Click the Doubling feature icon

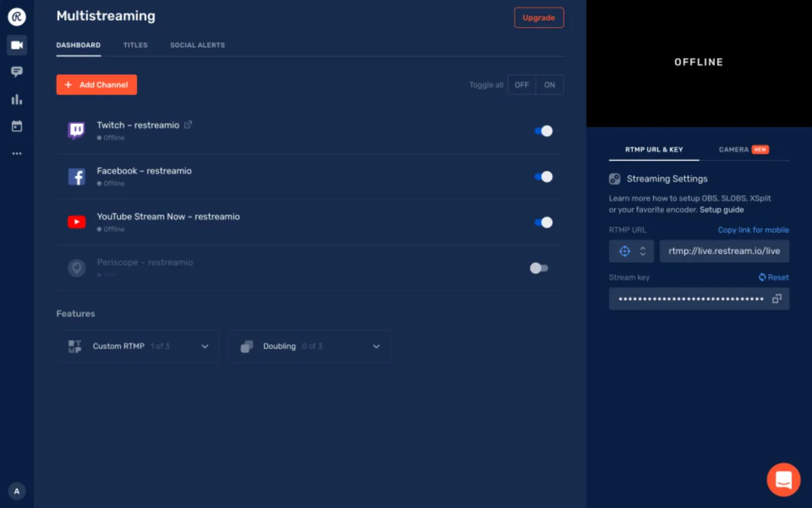pos(247,346)
